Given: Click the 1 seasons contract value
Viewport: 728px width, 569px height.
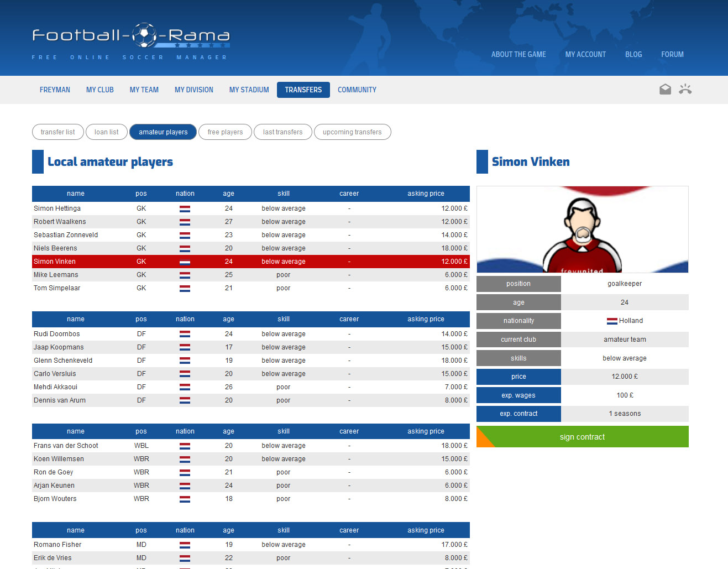Looking at the screenshot, I should (x=625, y=414).
